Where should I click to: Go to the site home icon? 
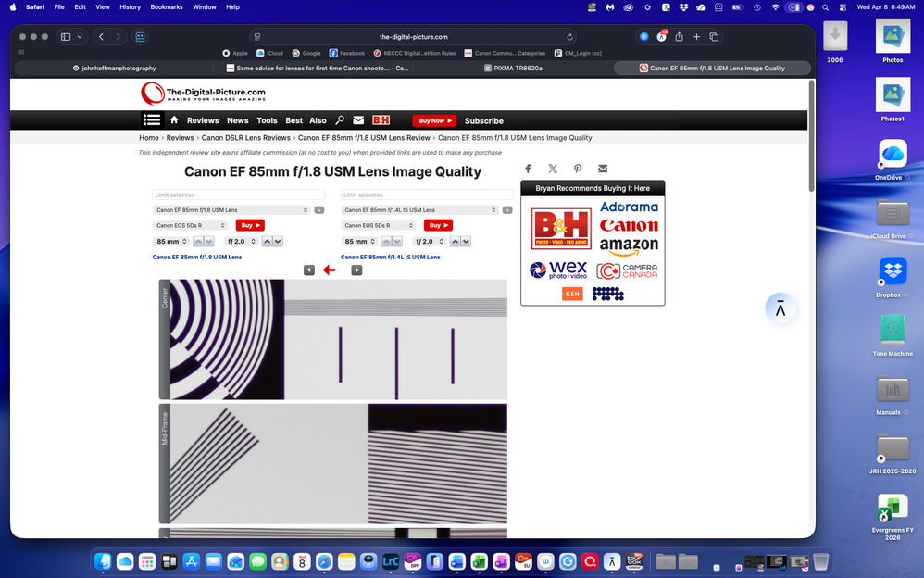(x=174, y=119)
